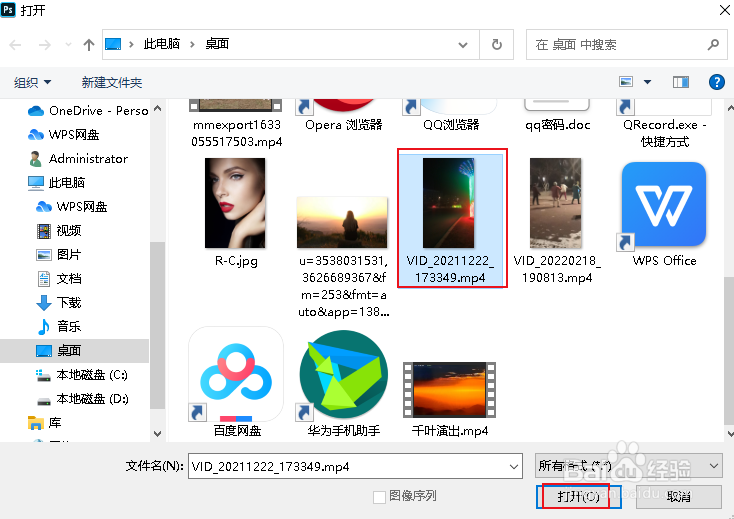Open the 视频 folder in sidebar
Viewport: 734px width, 519px height.
[59, 230]
